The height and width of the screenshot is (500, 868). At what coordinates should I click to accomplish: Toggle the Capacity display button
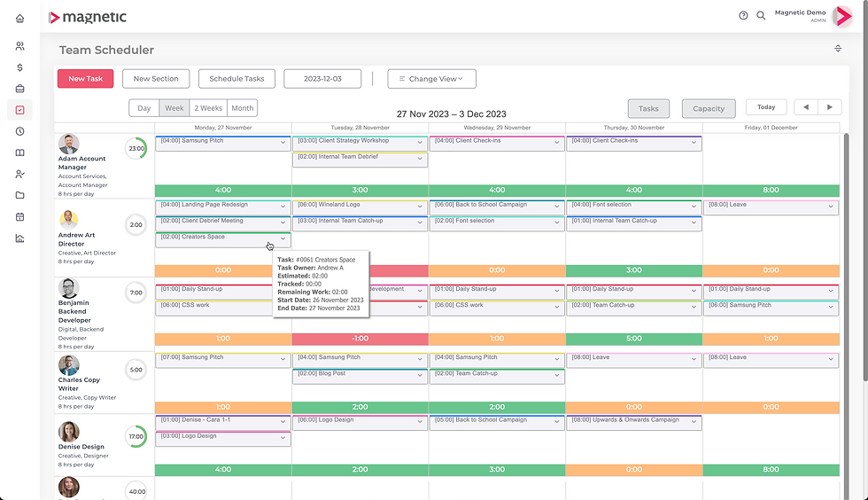coord(709,109)
